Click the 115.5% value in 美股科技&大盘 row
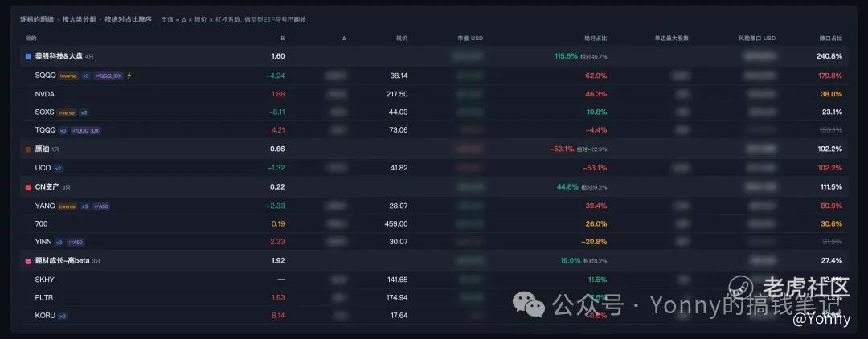Image resolution: width=868 pixels, height=339 pixels. tap(567, 56)
